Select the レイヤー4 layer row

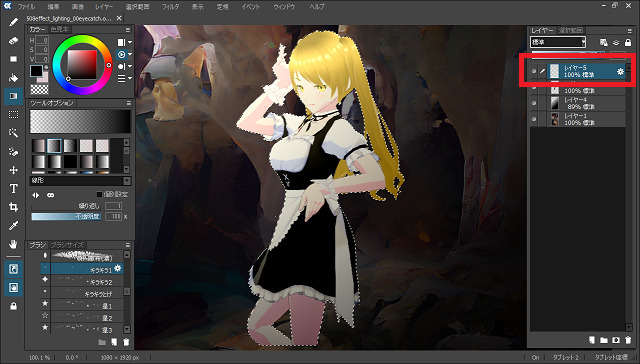click(x=578, y=103)
